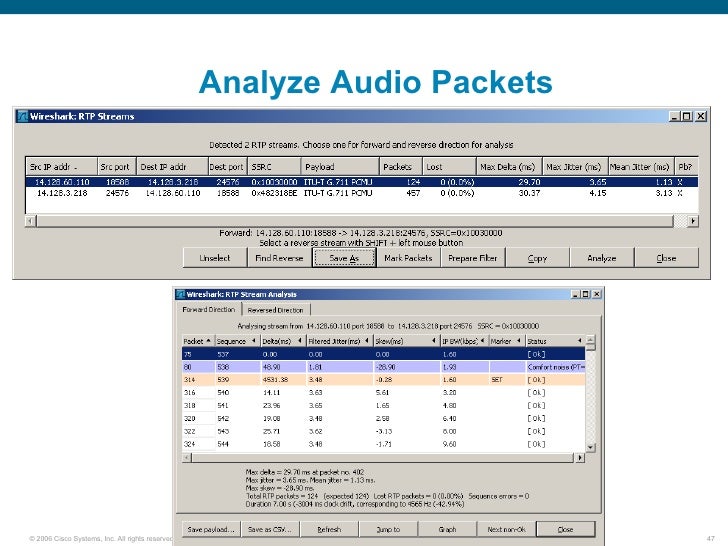
Task: Click right arrow of RTP Streams horizontal scrollbar
Action: coord(693,221)
